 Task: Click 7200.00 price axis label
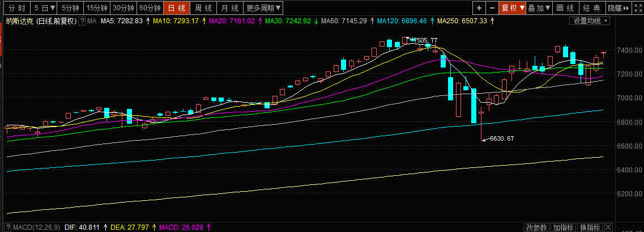click(630, 74)
